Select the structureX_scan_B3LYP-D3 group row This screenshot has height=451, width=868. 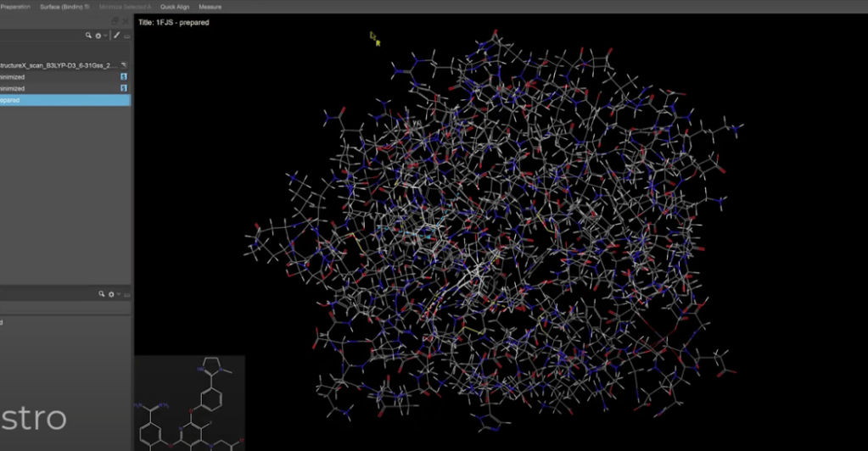click(64, 65)
